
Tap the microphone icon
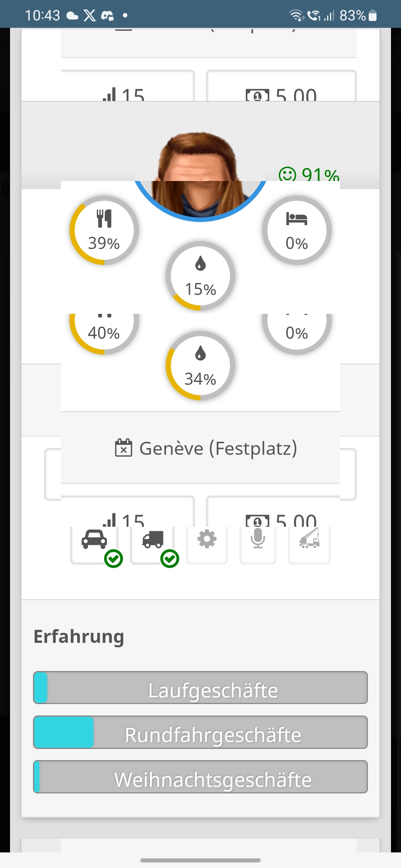258,540
